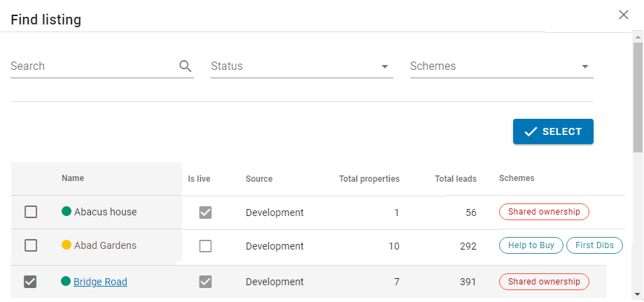Click the yellow status dot beside Abad Gardens

point(66,245)
